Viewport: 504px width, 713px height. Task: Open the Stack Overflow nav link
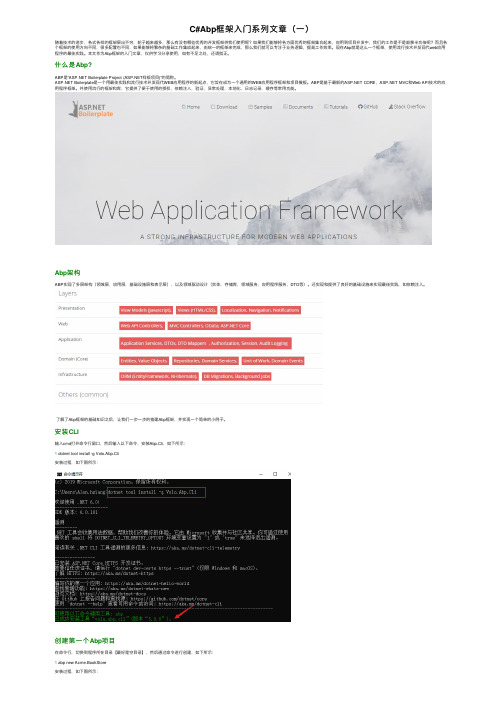tap(407, 106)
